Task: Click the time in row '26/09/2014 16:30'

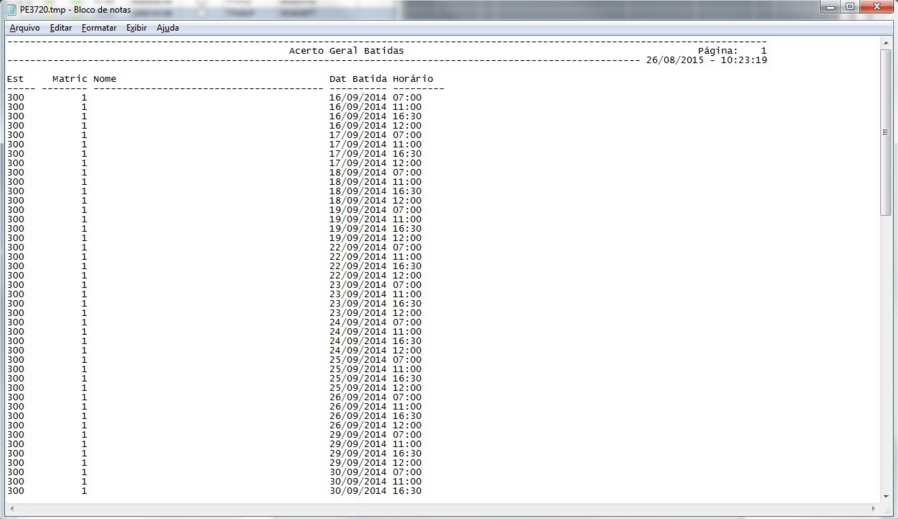Action: pos(407,416)
